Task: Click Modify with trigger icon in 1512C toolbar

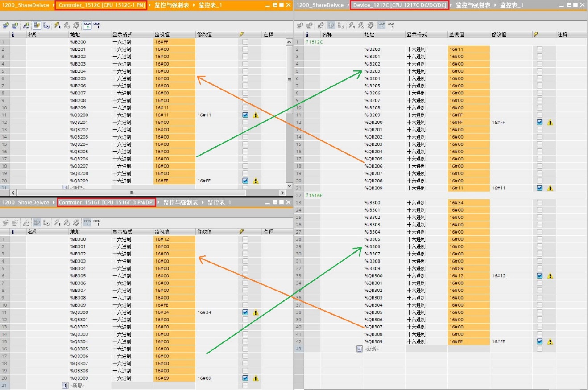Action: (66, 25)
